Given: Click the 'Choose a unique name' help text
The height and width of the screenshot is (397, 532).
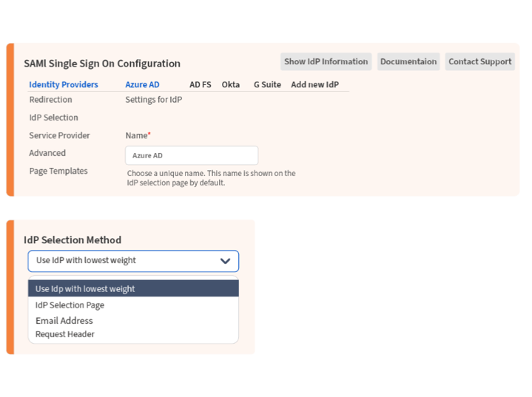Looking at the screenshot, I should (211, 178).
